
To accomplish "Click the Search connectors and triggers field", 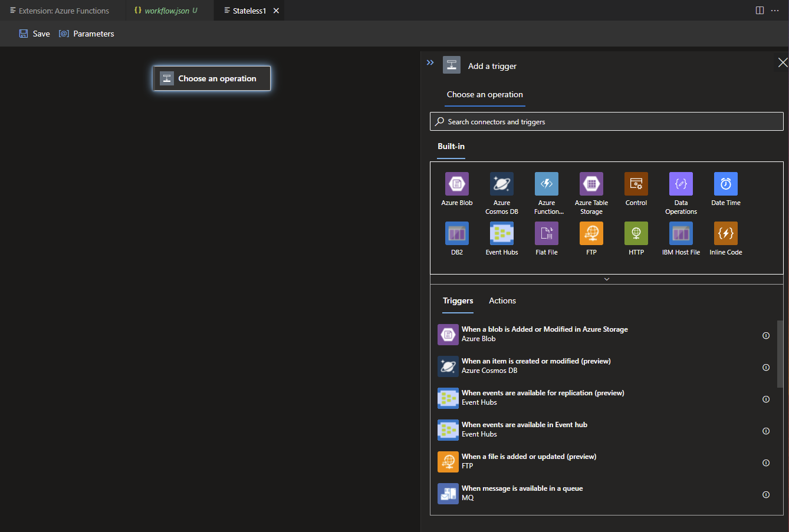I will coord(607,122).
